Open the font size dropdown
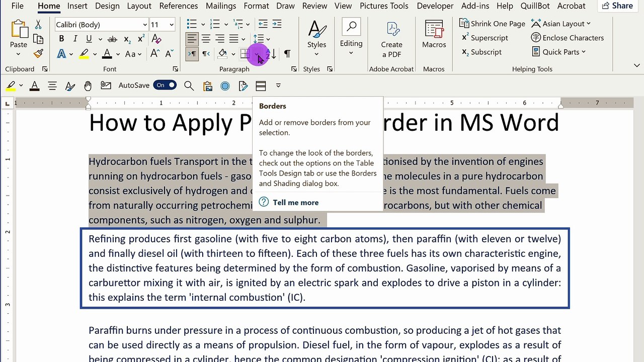The image size is (644, 362). [171, 25]
